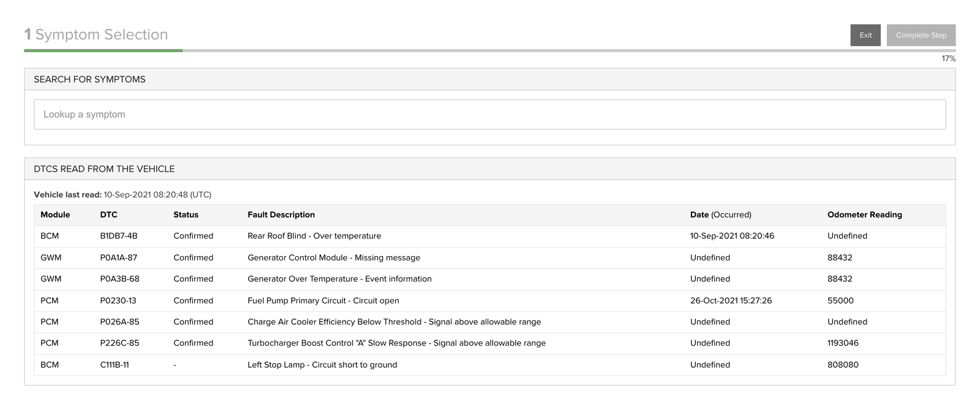Image resolution: width=980 pixels, height=410 pixels.
Task: Click the dash status in C111B-11 row
Action: [175, 365]
